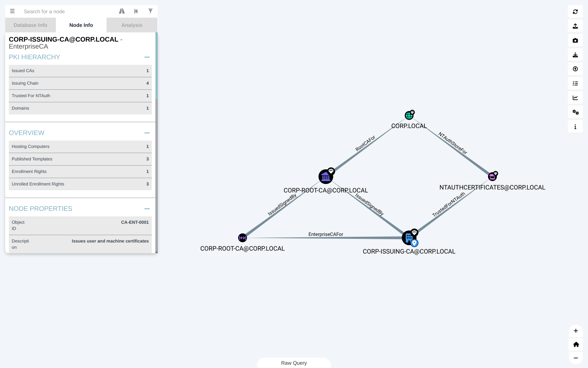Image resolution: width=588 pixels, height=368 pixels.
Task: Focus the Search for a node field
Action: click(x=68, y=11)
